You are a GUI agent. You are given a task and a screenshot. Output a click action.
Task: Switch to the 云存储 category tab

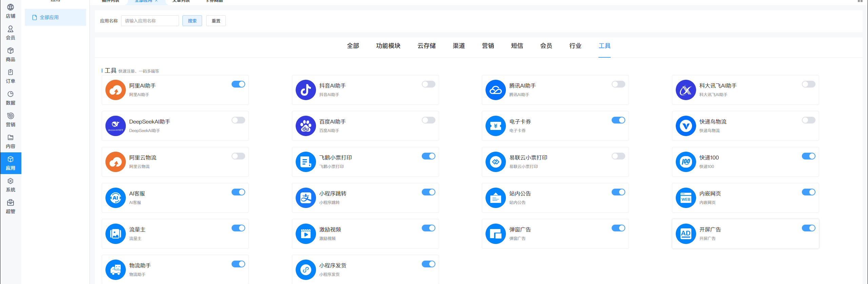(427, 46)
